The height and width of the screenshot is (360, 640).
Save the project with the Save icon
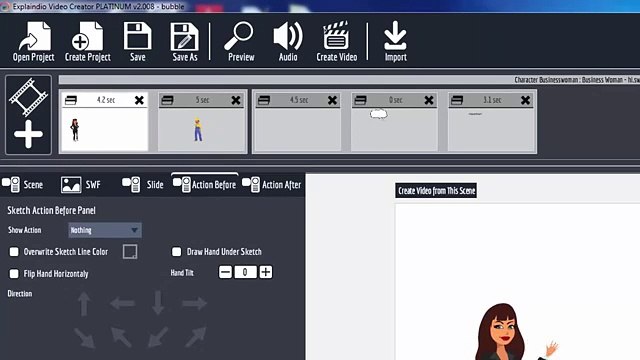click(138, 41)
